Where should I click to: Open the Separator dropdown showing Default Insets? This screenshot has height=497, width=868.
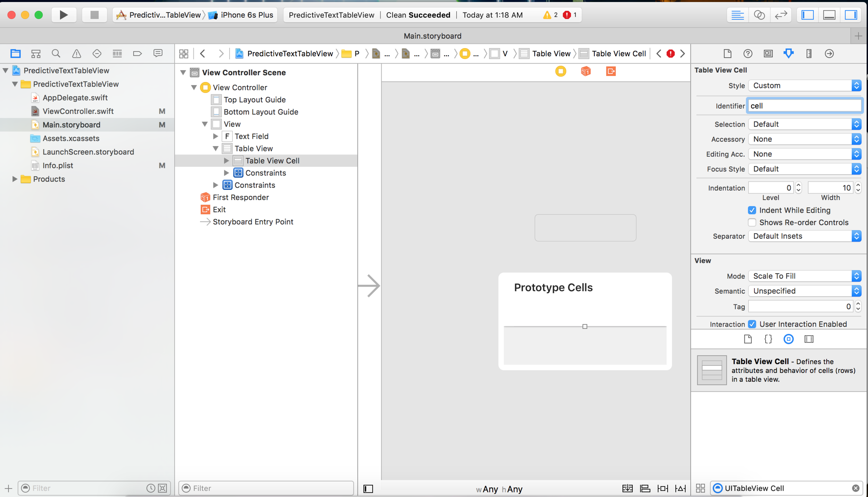(x=804, y=236)
